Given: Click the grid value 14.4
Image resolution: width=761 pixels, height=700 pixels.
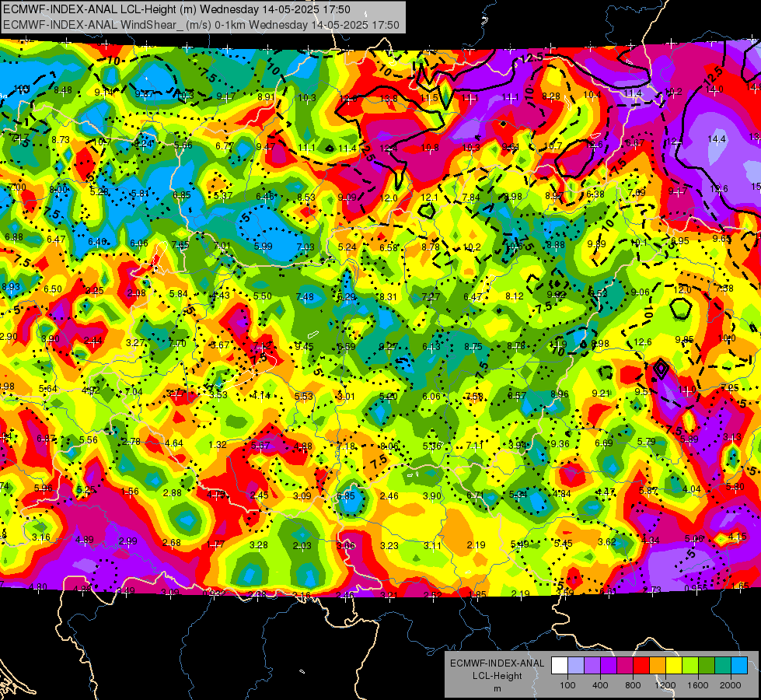Looking at the screenshot, I should [x=717, y=139].
